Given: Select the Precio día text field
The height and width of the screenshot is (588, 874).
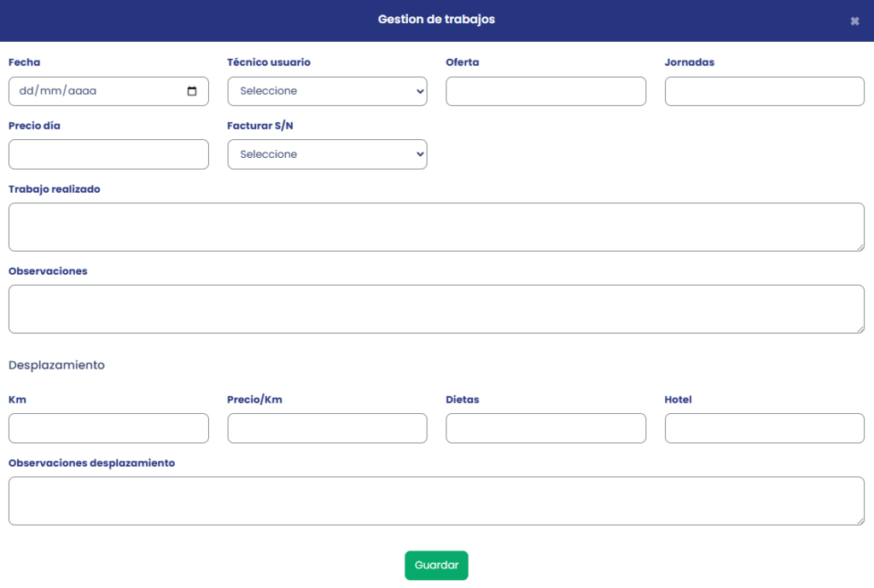Looking at the screenshot, I should click(108, 154).
